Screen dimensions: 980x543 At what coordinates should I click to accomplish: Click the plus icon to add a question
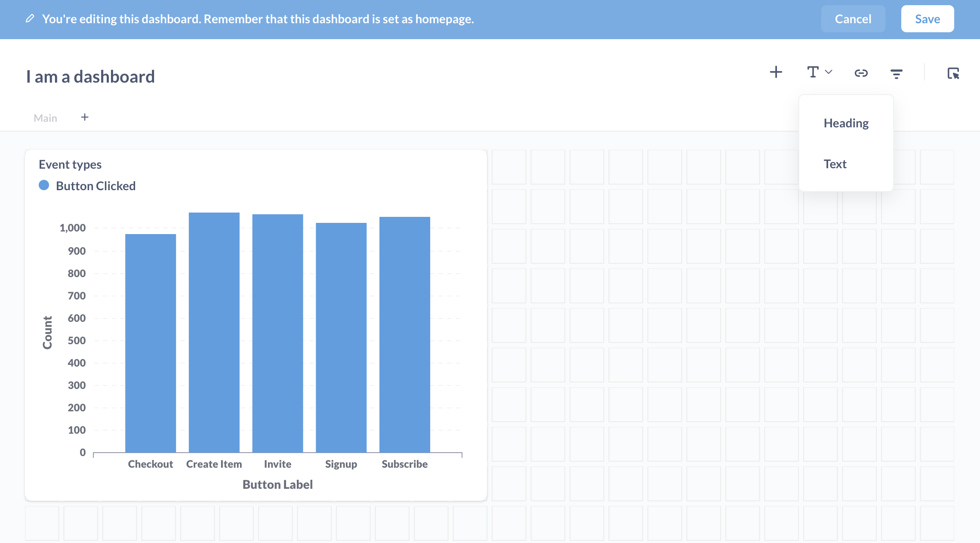[776, 72]
